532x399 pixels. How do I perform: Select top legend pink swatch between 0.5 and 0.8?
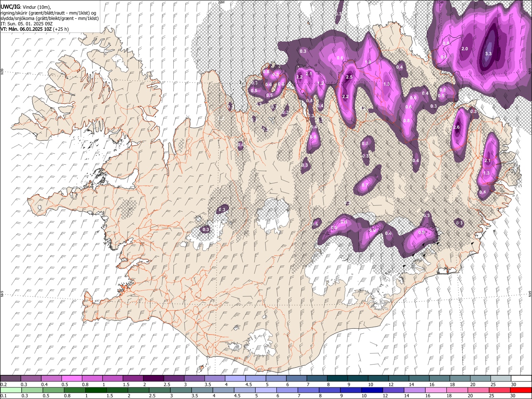pyautogui.click(x=72, y=378)
